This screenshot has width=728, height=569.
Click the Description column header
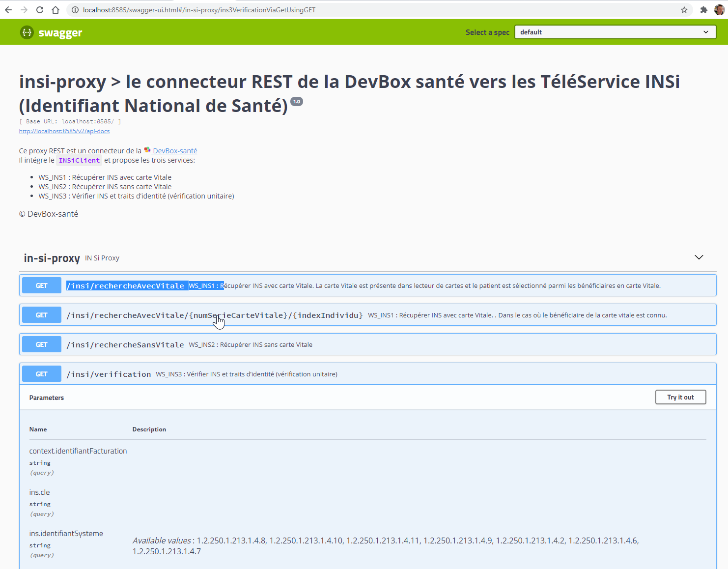coord(149,429)
